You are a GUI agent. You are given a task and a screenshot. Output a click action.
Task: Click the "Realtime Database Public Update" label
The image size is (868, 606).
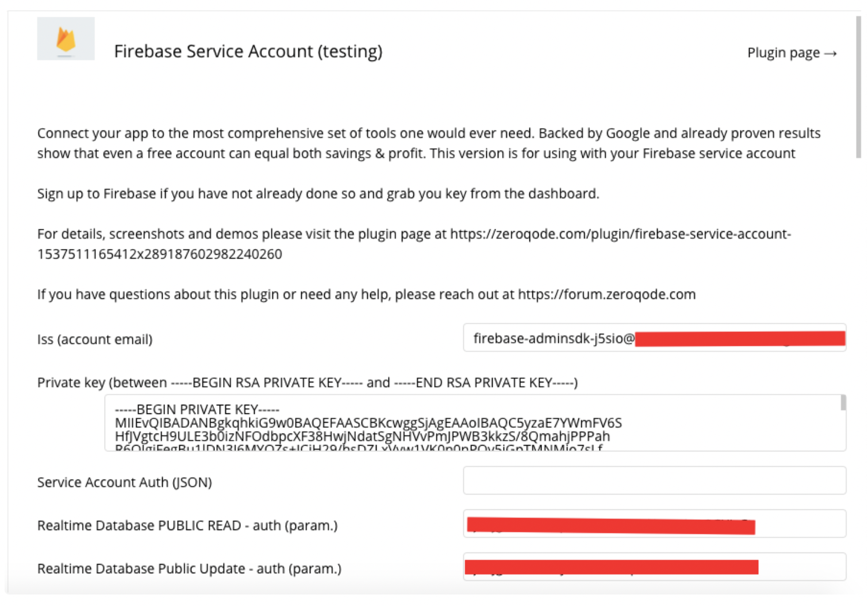tap(189, 569)
